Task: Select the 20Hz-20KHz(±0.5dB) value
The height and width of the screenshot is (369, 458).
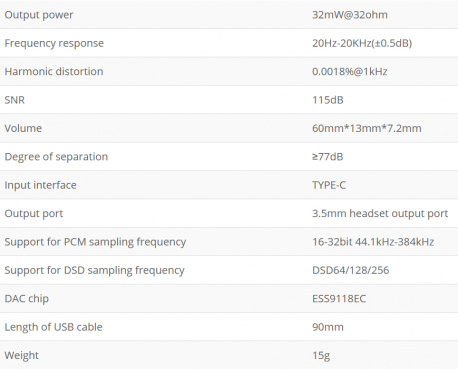Action: coord(362,43)
